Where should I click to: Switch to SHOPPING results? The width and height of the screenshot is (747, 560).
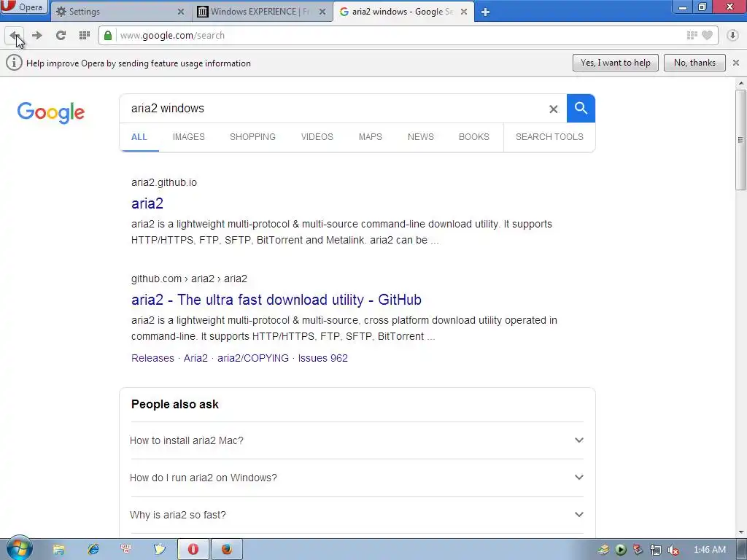[252, 137]
